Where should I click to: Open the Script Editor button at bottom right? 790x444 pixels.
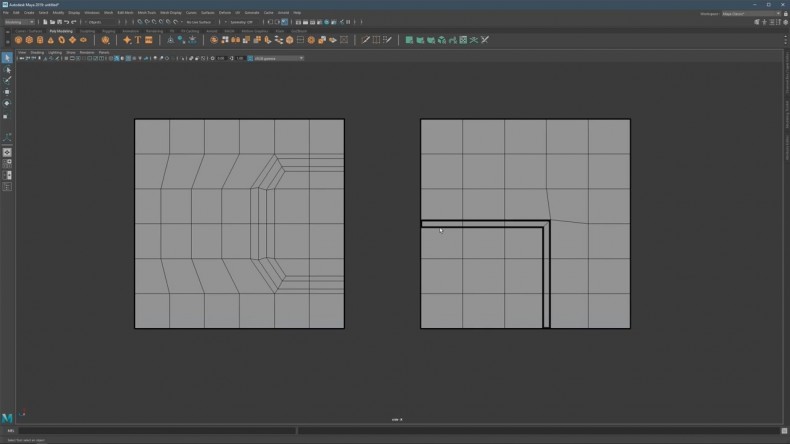[784, 431]
